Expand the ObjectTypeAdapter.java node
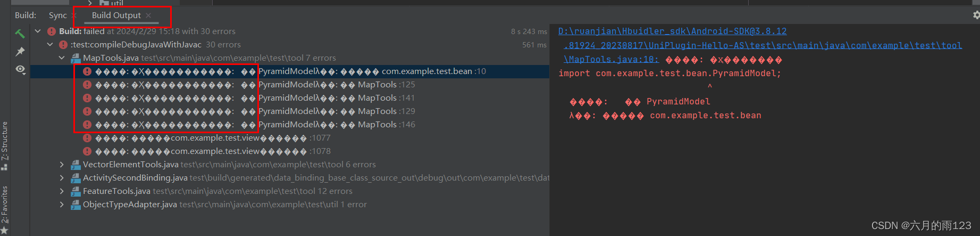 62,205
